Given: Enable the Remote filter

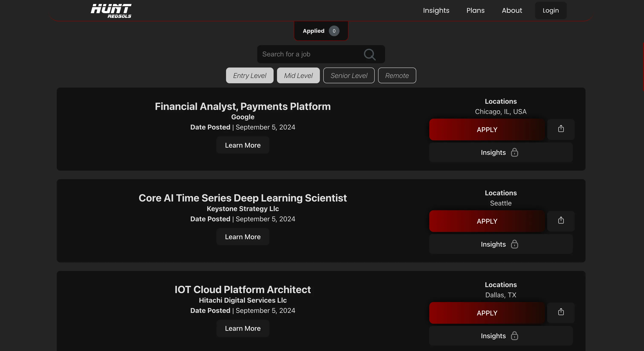Looking at the screenshot, I should click(397, 75).
